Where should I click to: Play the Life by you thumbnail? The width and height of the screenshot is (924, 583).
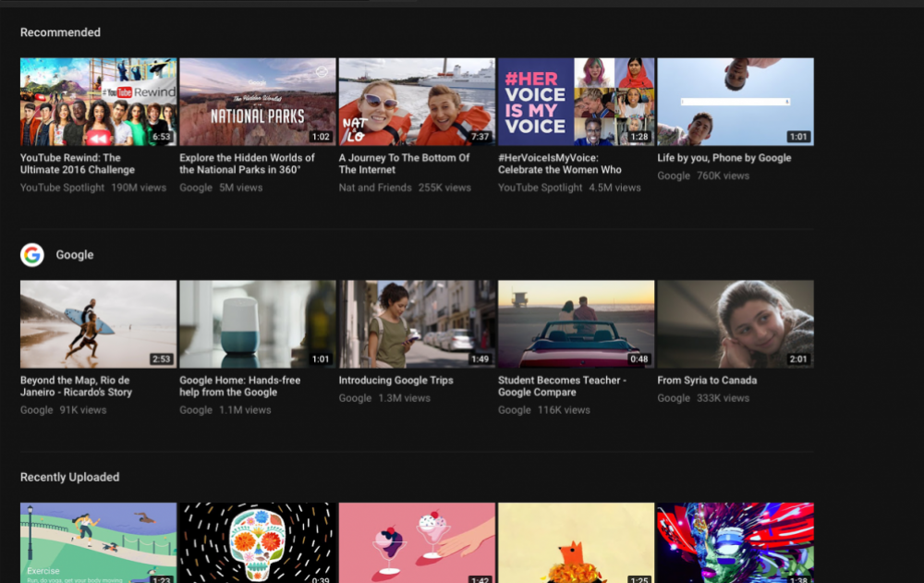click(x=736, y=102)
